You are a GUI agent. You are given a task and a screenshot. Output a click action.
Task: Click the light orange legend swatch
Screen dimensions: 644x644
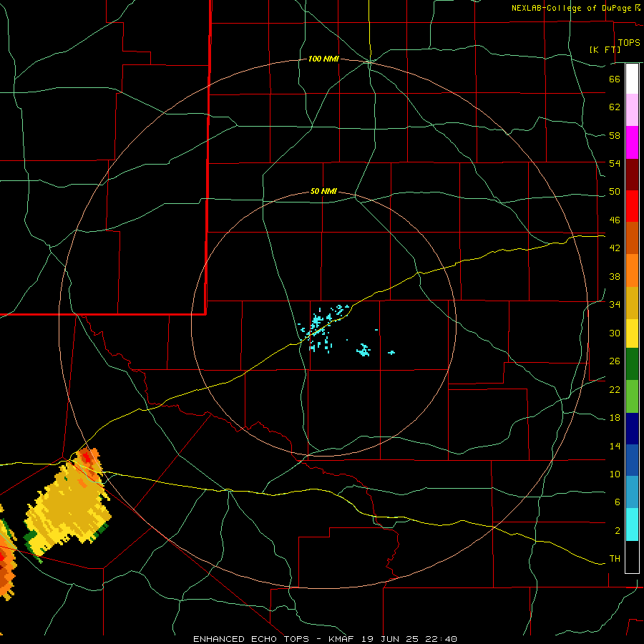[x=632, y=270]
